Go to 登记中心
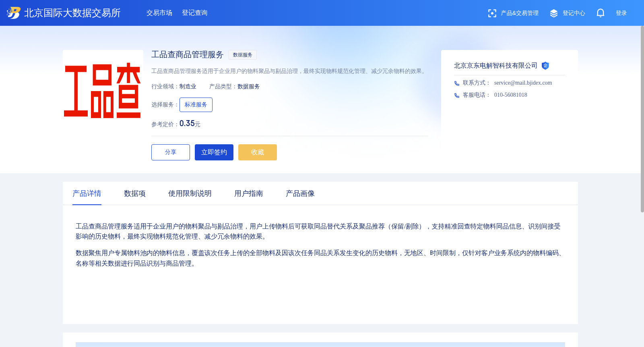This screenshot has height=347, width=644. tap(574, 13)
